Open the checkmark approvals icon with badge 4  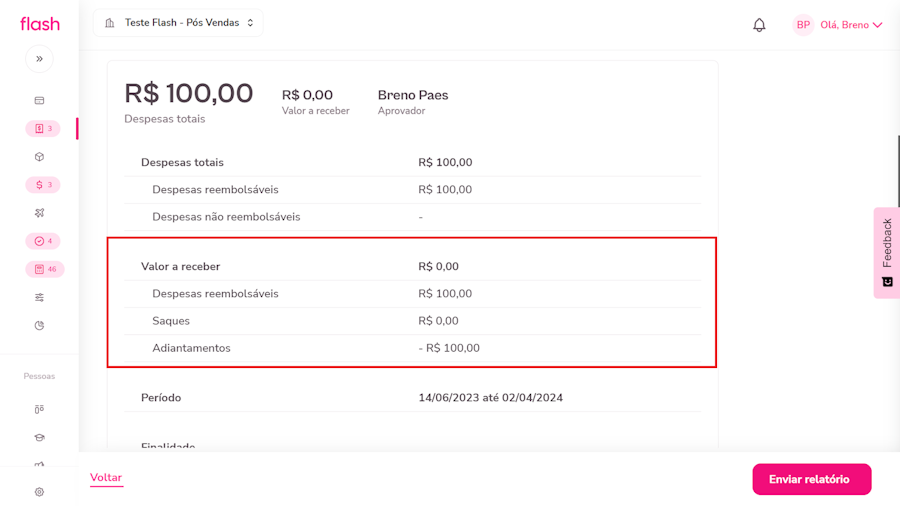(x=42, y=241)
